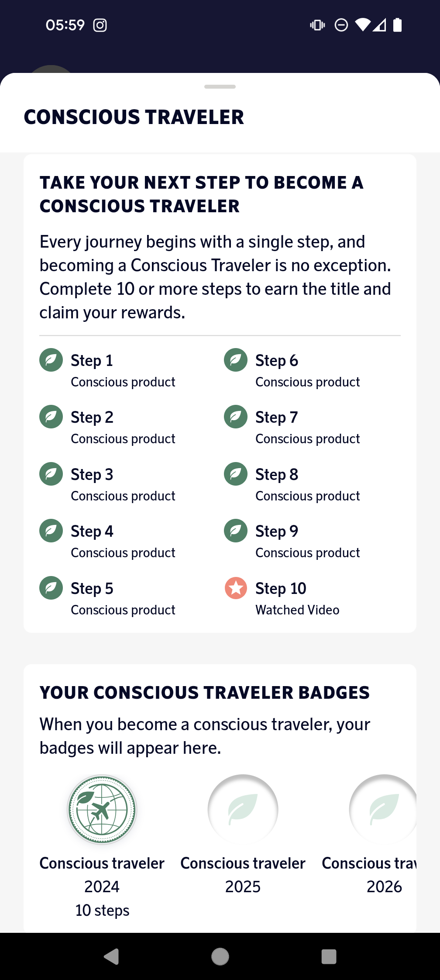Tap the leaf icon beside Step 6
Image resolution: width=440 pixels, height=980 pixels.
pyautogui.click(x=236, y=360)
